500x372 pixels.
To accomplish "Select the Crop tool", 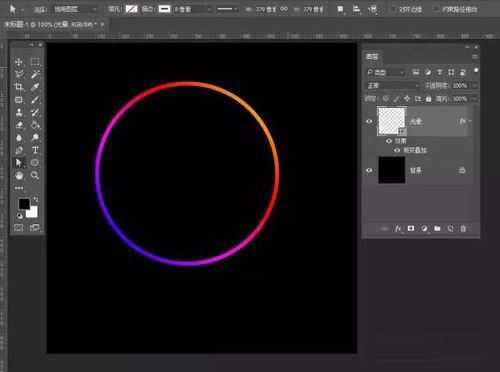I will [19, 87].
